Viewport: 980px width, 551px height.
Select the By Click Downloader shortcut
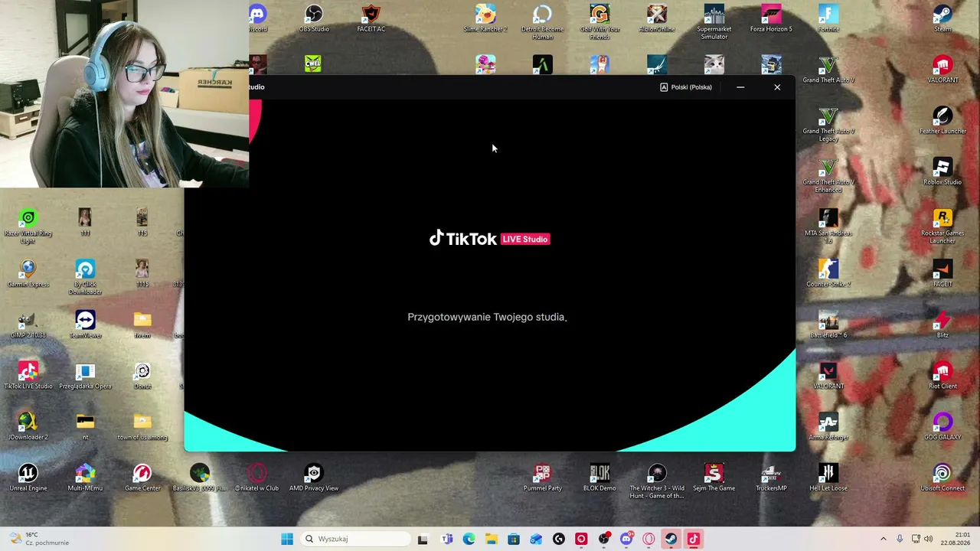85,277
